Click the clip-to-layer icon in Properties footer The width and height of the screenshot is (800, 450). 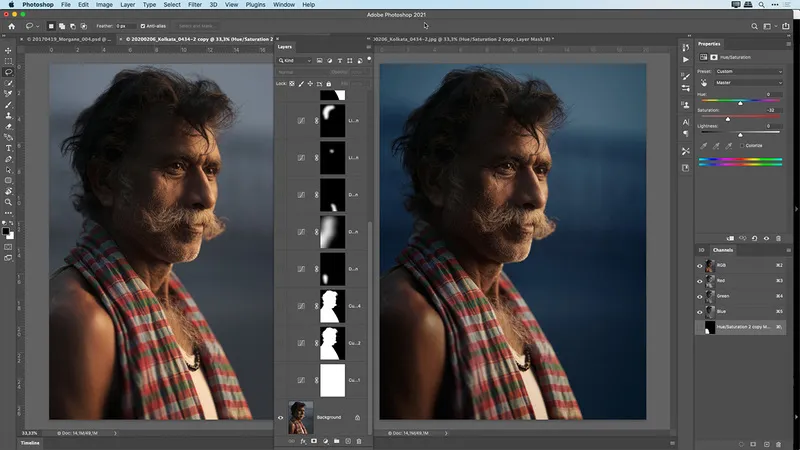coord(730,238)
